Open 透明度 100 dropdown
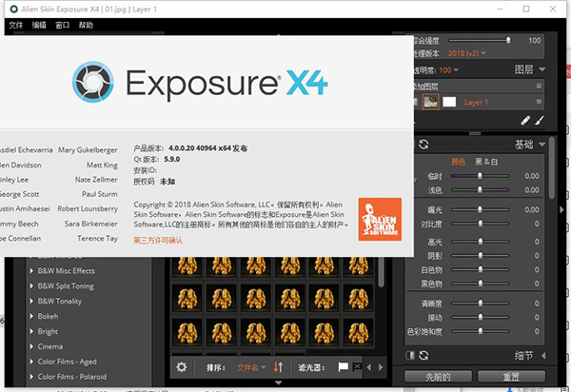 448,69
